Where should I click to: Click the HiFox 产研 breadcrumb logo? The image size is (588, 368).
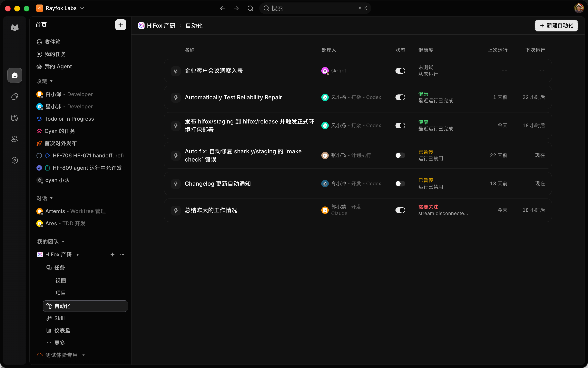coord(141,26)
